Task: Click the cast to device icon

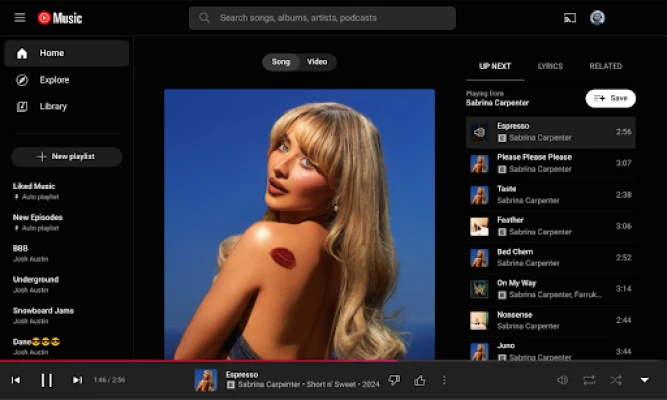Action: 570,18
